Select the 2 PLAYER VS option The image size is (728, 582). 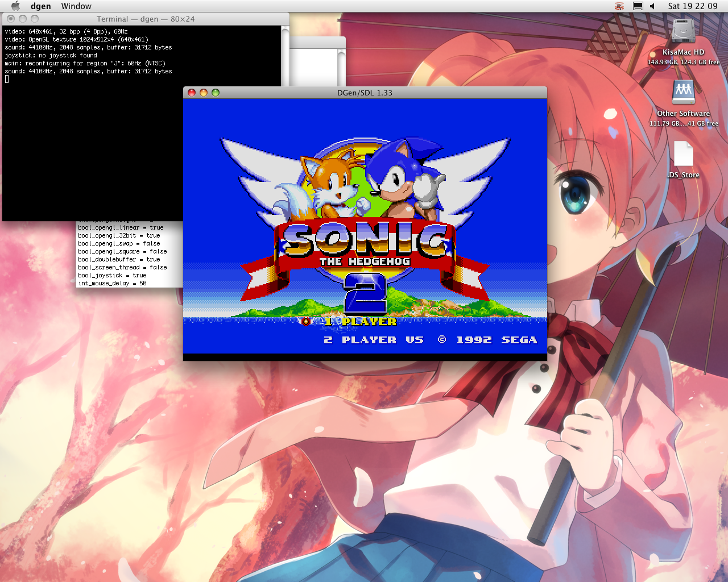(374, 340)
